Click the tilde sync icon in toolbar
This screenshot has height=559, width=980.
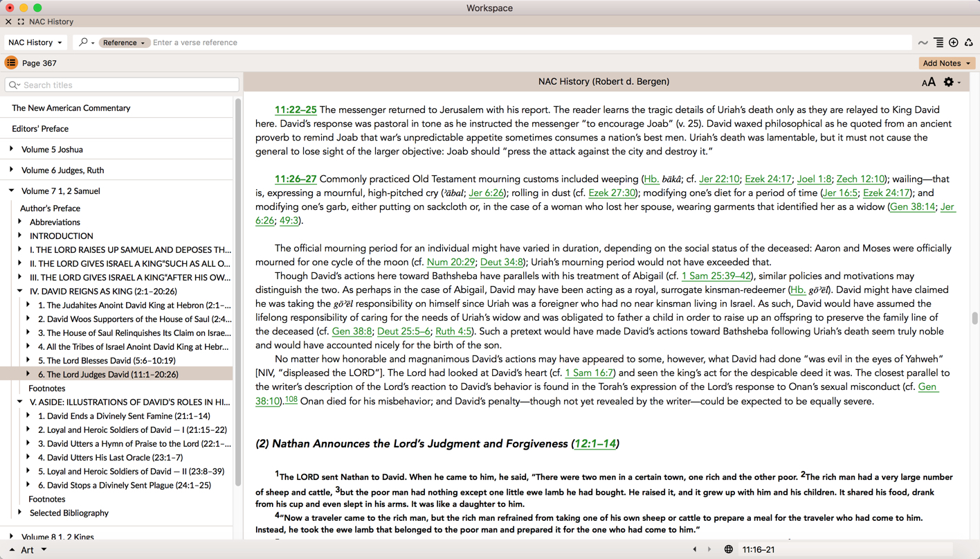923,43
